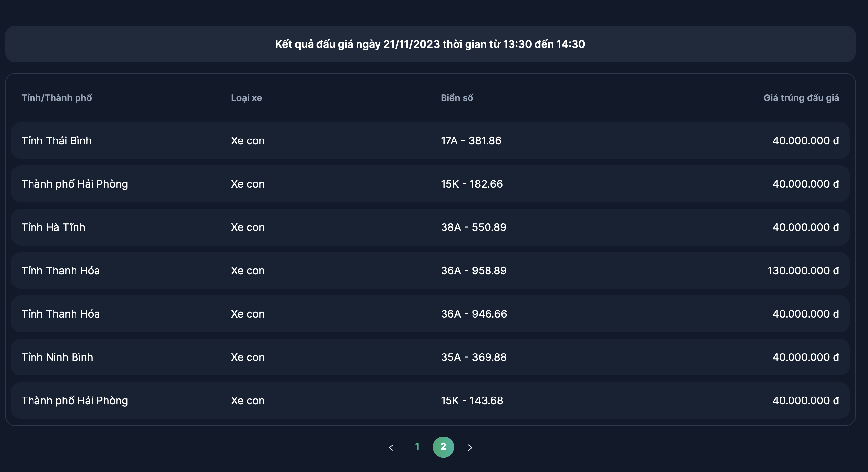Screen dimensions: 868x472
Task: Select the Tỉnh Ninh Bình row
Action: click(57, 357)
